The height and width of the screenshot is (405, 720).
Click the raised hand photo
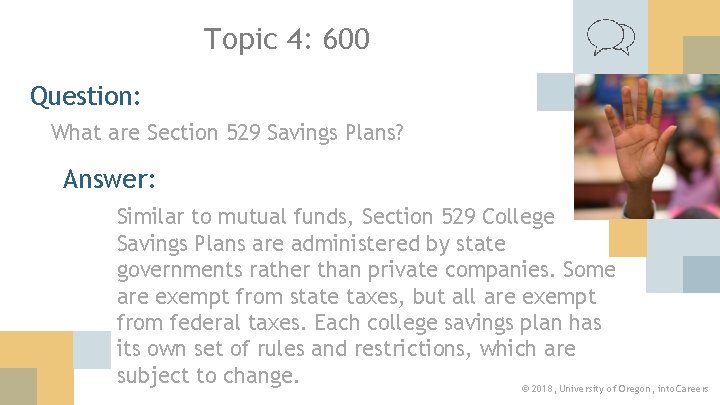point(646,145)
